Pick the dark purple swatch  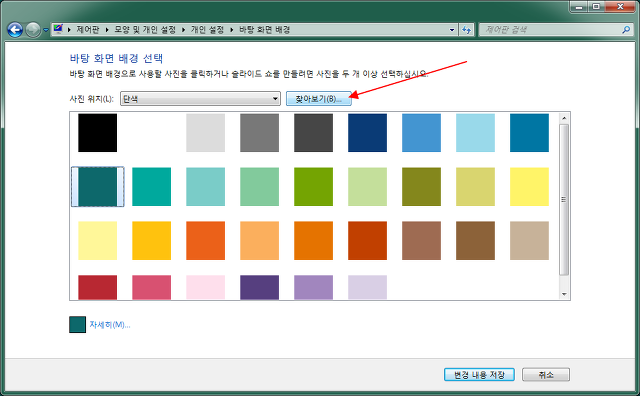coord(260,287)
